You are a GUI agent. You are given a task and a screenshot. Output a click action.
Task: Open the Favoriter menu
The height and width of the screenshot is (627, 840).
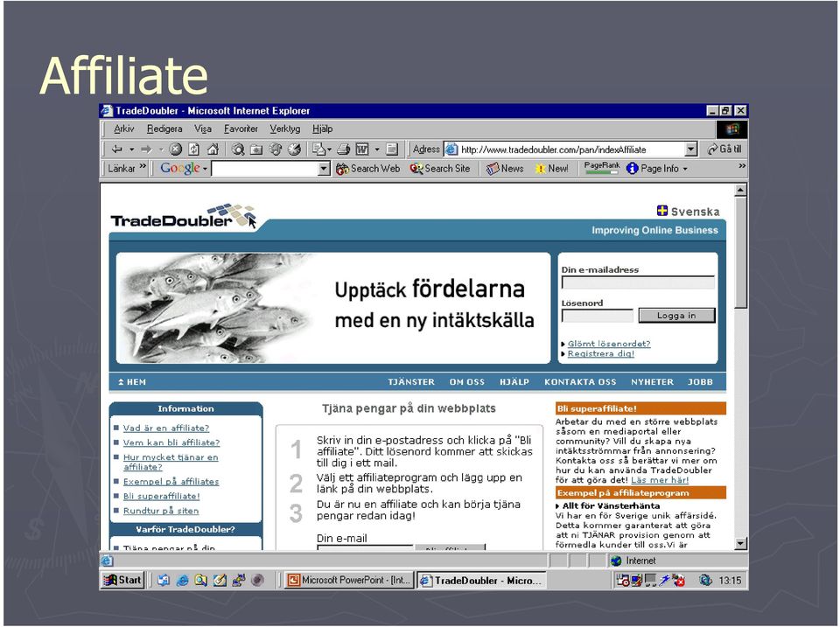tap(241, 129)
